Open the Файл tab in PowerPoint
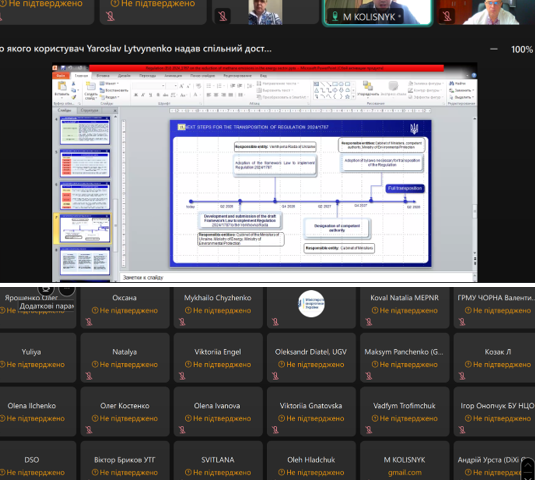This screenshot has height=480, width=542. pos(60,75)
